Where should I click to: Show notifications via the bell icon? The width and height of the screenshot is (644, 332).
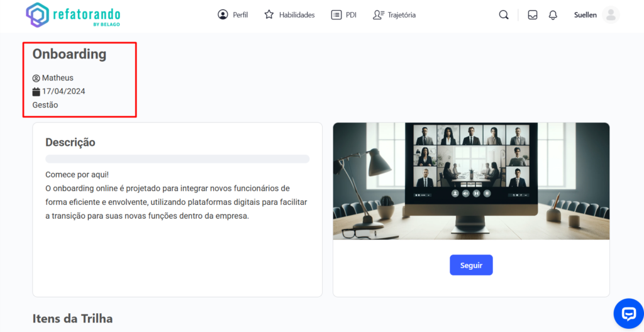pos(553,15)
